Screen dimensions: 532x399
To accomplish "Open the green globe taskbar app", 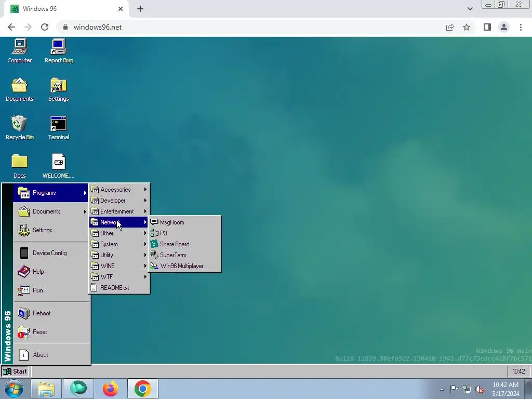I will tap(78, 389).
